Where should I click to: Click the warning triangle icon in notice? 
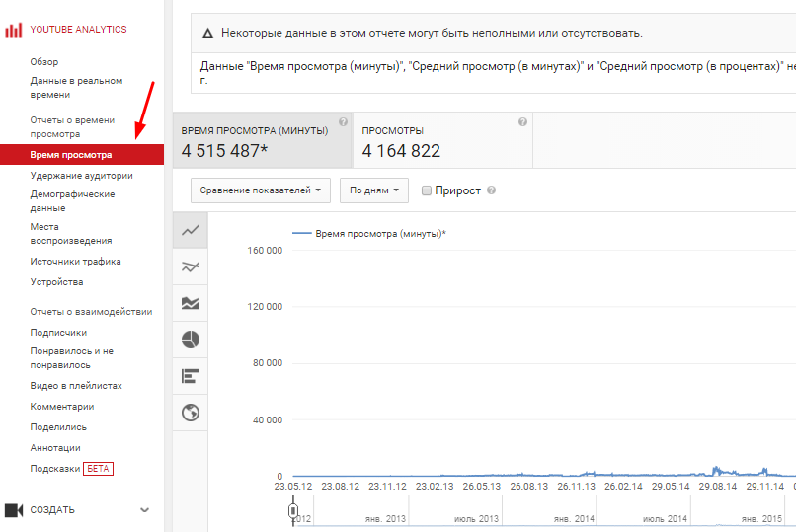click(x=207, y=34)
